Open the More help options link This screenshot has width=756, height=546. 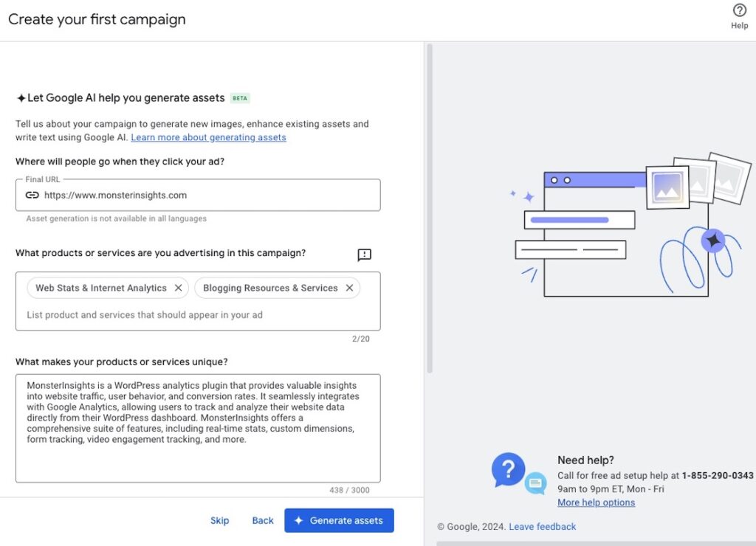(x=596, y=502)
